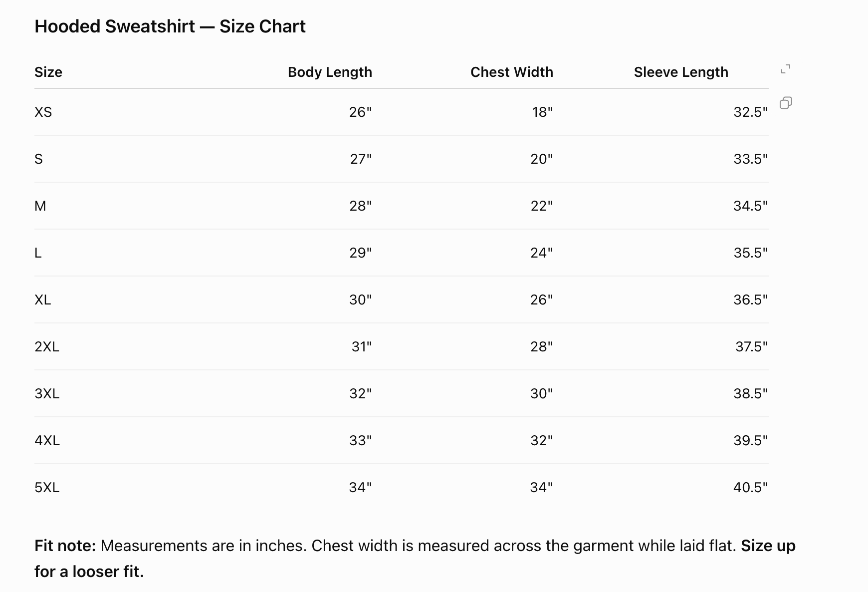Select the 33" body length cell for 4XL
868x592 pixels.
[x=361, y=441]
